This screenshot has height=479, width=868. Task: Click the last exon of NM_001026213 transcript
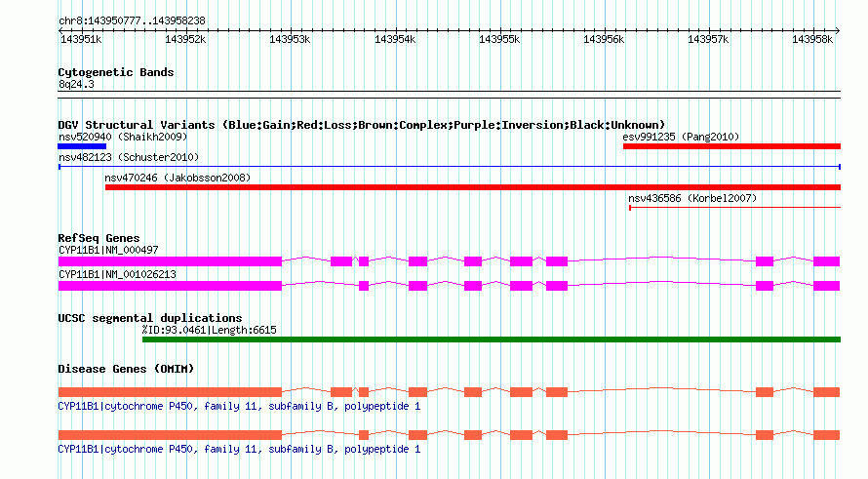click(x=826, y=286)
